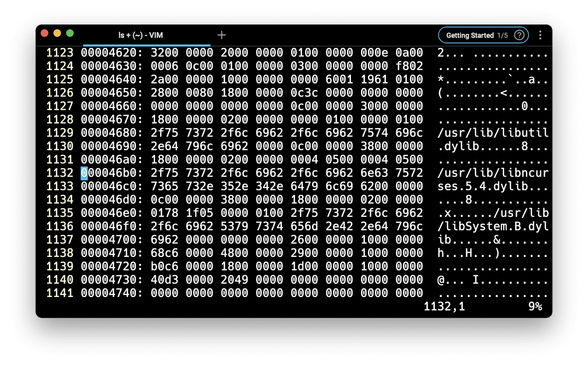The width and height of the screenshot is (588, 365).
Task: Click the "/usr/lib/libutil" ASCII text
Action: 493,133
